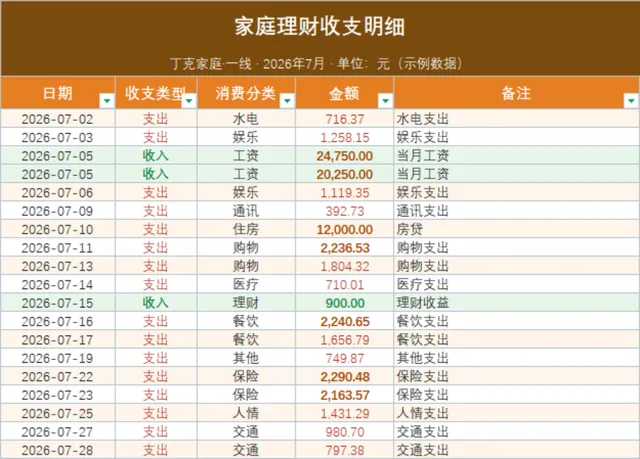Select the date cell 2026-07-02
The width and height of the screenshot is (640, 459).
(58, 119)
